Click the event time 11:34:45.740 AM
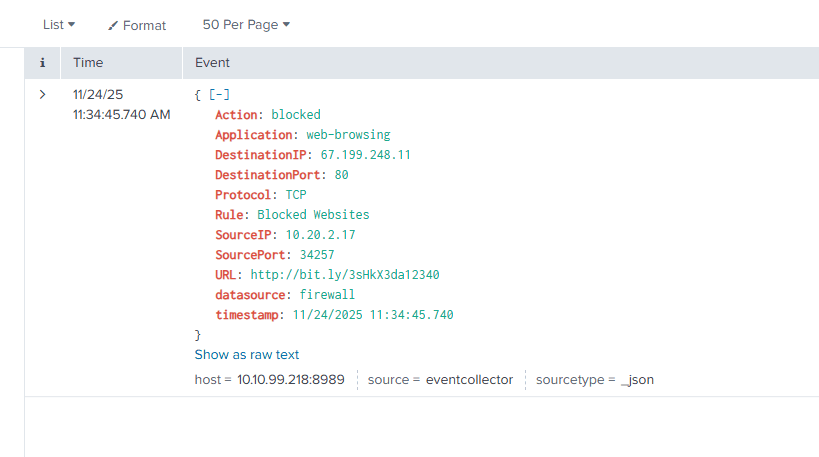This screenshot has width=819, height=457. (x=121, y=115)
